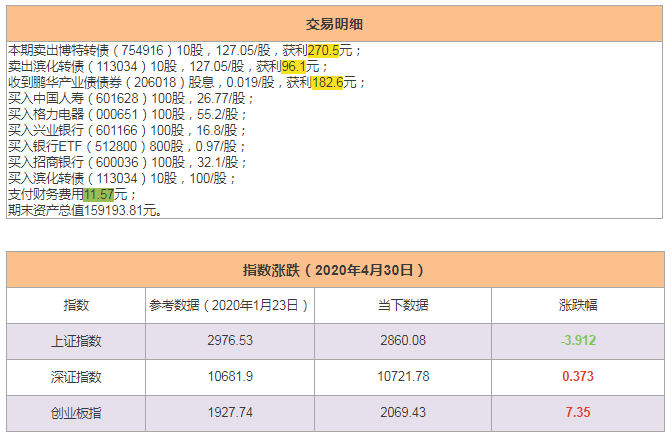Click the line 买入招商银行 (600036)
The image size is (672, 441).
(127, 162)
